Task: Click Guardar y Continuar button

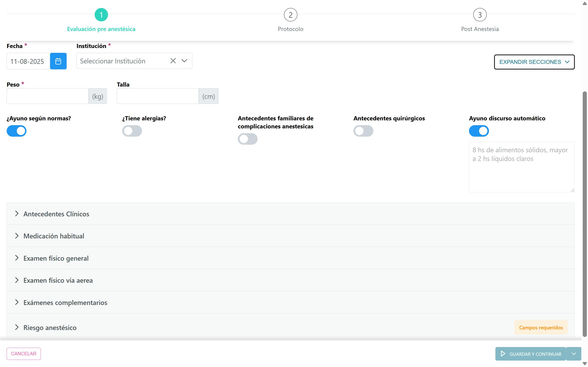Action: point(531,354)
